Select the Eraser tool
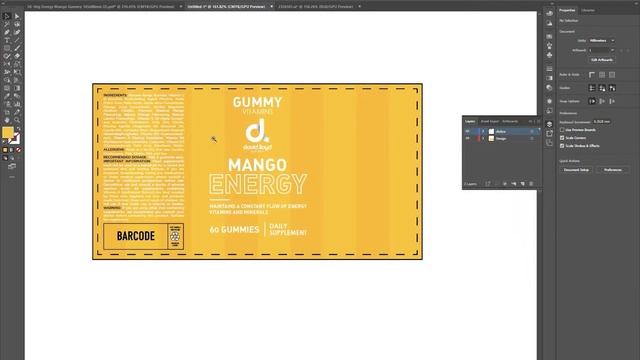 pos(17,56)
